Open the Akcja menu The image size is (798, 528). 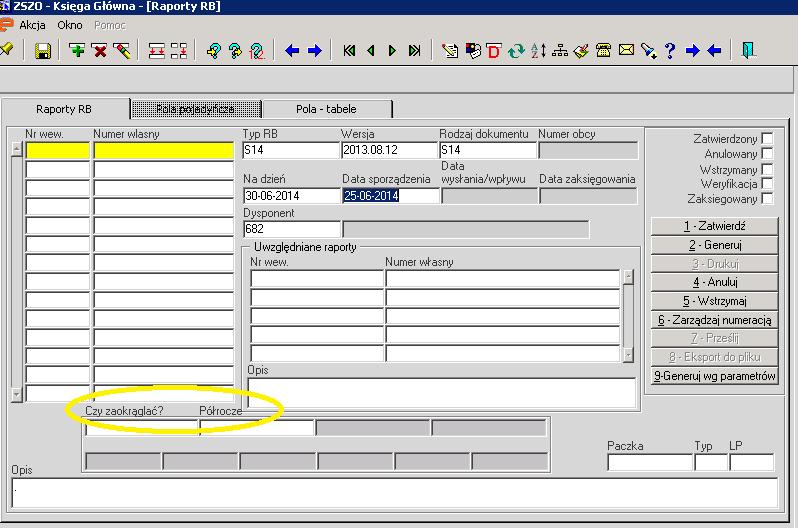point(32,25)
